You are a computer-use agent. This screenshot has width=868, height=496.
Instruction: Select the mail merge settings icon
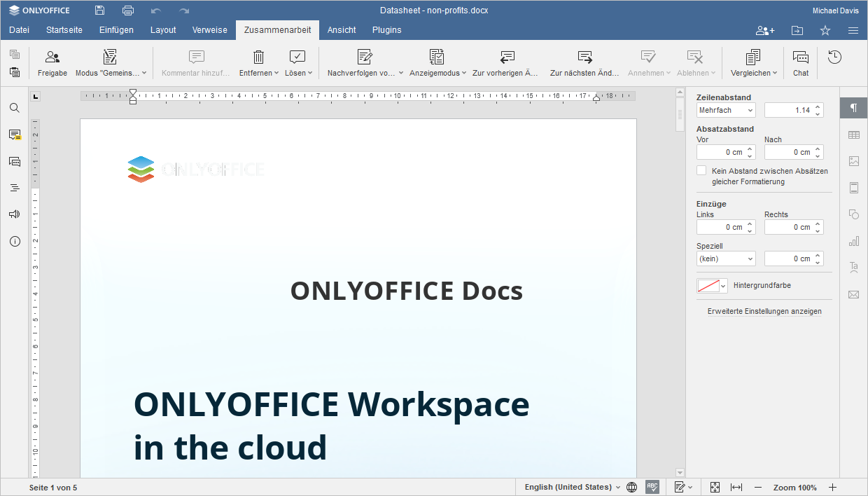pos(854,294)
